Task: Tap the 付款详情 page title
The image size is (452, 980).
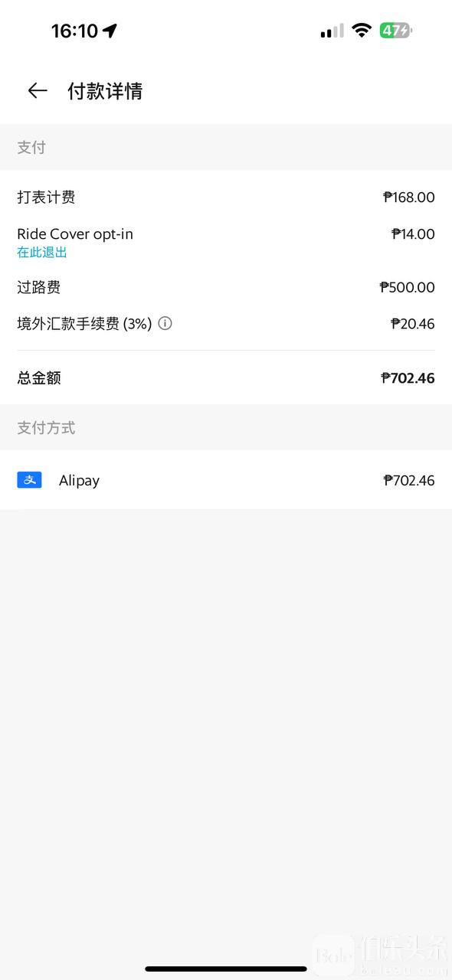Action: point(105,91)
